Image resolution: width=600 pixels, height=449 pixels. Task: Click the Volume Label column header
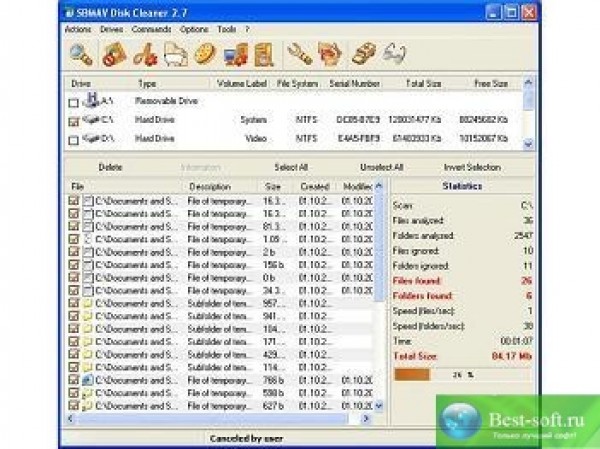[x=241, y=84]
